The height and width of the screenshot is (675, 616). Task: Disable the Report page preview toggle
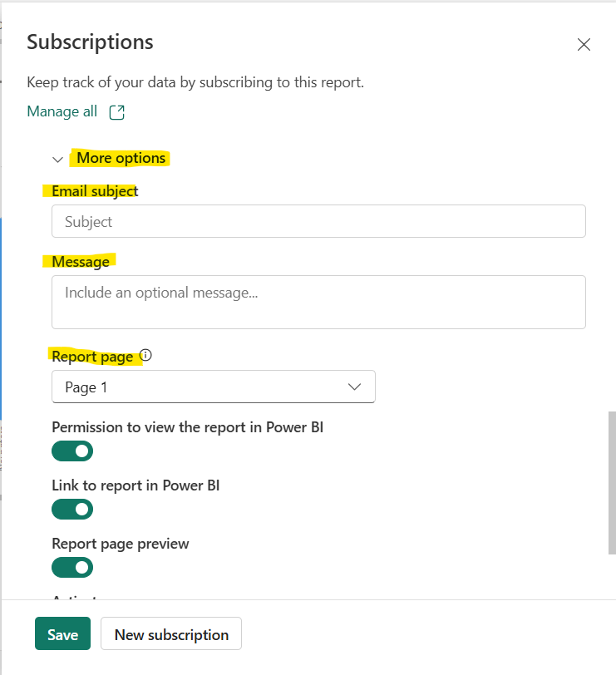point(72,567)
